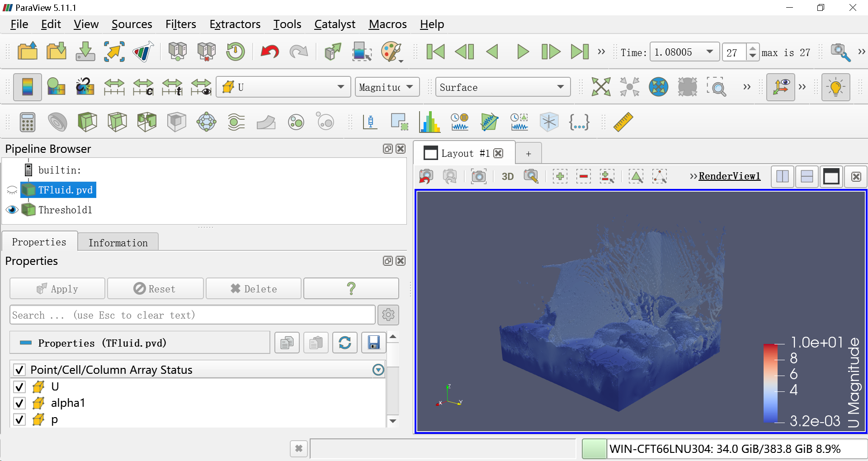The width and height of the screenshot is (868, 461).
Task: Create a Stream Tracer
Action: (236, 122)
